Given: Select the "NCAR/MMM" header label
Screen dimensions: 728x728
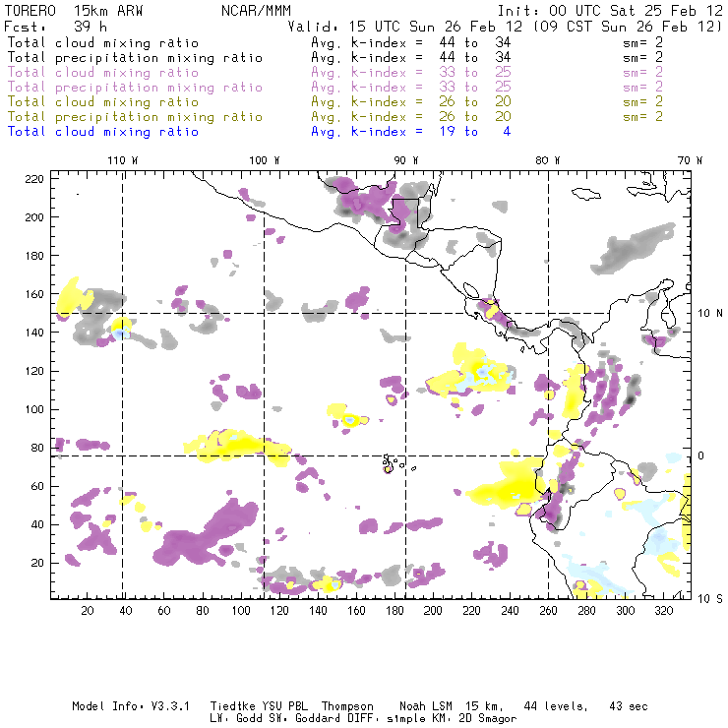Looking at the screenshot, I should click(256, 11).
